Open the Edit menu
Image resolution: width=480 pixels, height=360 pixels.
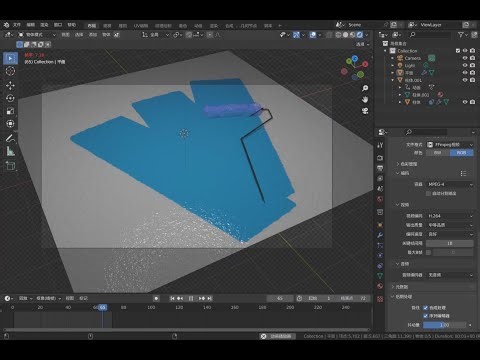(31, 25)
